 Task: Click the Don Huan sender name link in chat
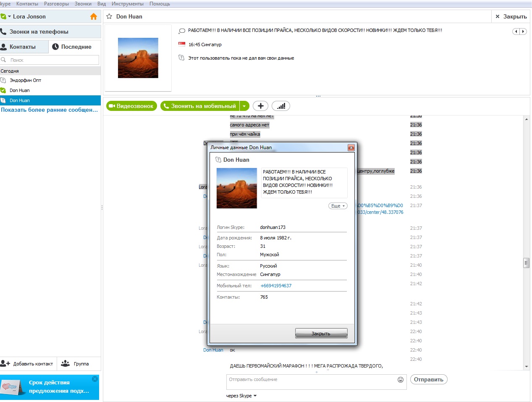[213, 350]
